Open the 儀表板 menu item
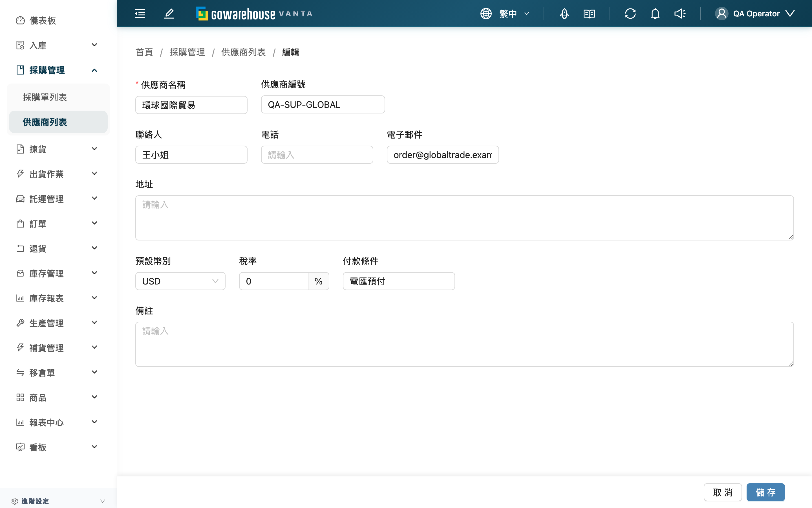 58,21
